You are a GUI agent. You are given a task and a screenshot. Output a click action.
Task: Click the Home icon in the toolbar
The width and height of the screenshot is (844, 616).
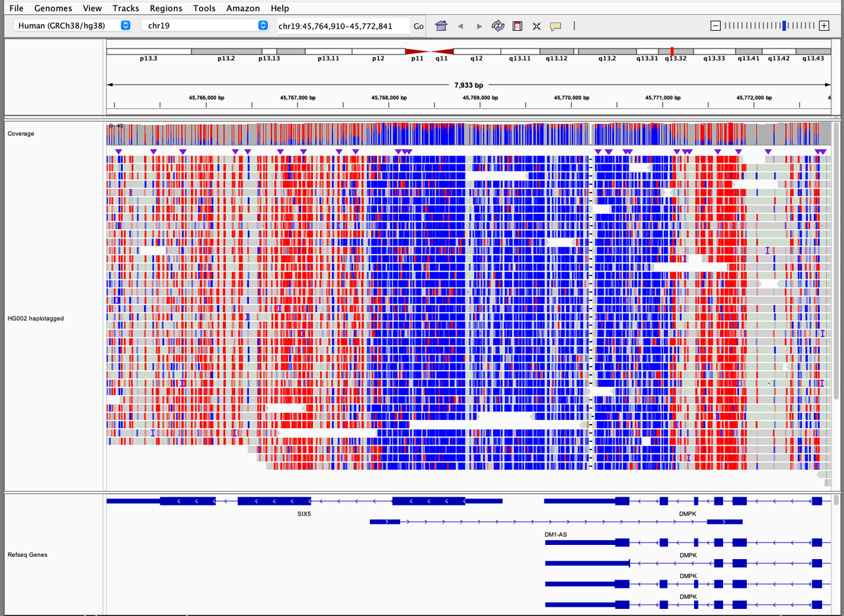(442, 26)
